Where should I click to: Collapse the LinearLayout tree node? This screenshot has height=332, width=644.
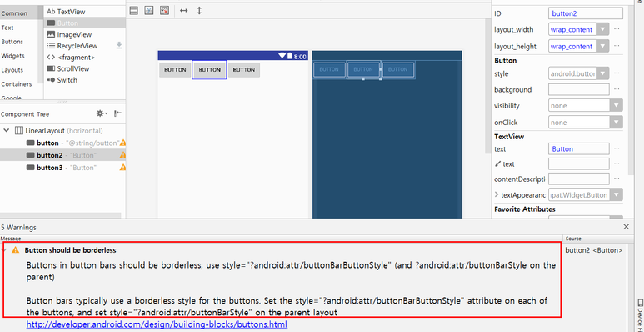tap(7, 130)
